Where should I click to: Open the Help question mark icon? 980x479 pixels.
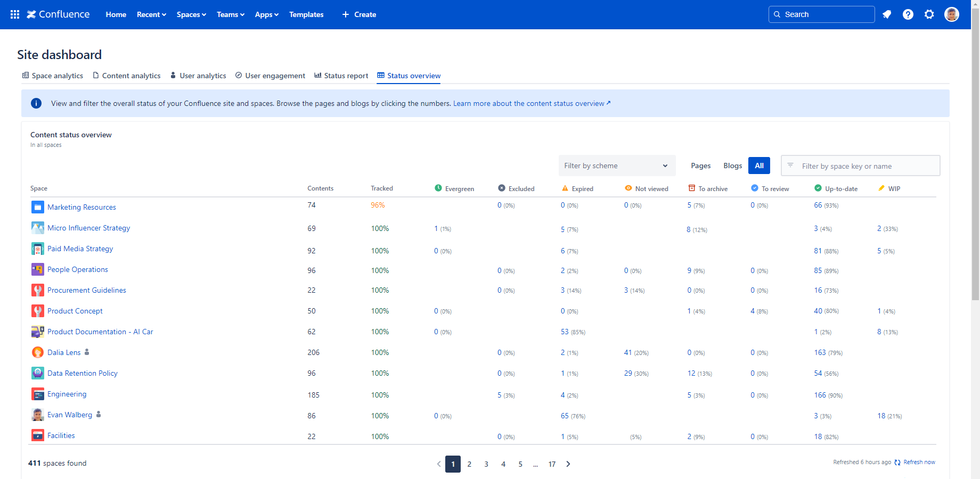[x=908, y=14]
